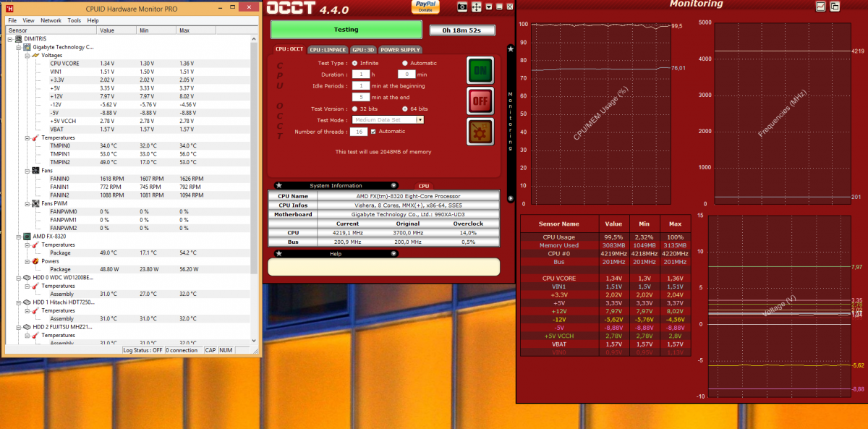Click the Duration minutes input field
The width and height of the screenshot is (868, 429).
406,75
